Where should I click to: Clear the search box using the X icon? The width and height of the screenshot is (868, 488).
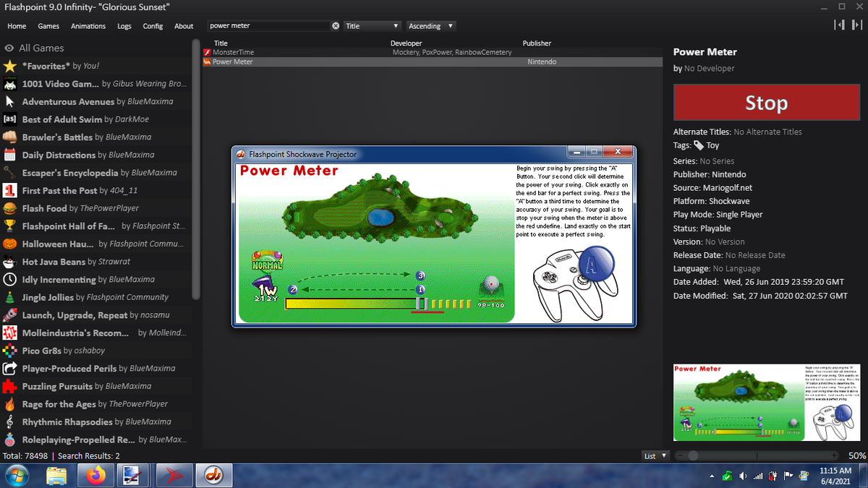[x=335, y=25]
